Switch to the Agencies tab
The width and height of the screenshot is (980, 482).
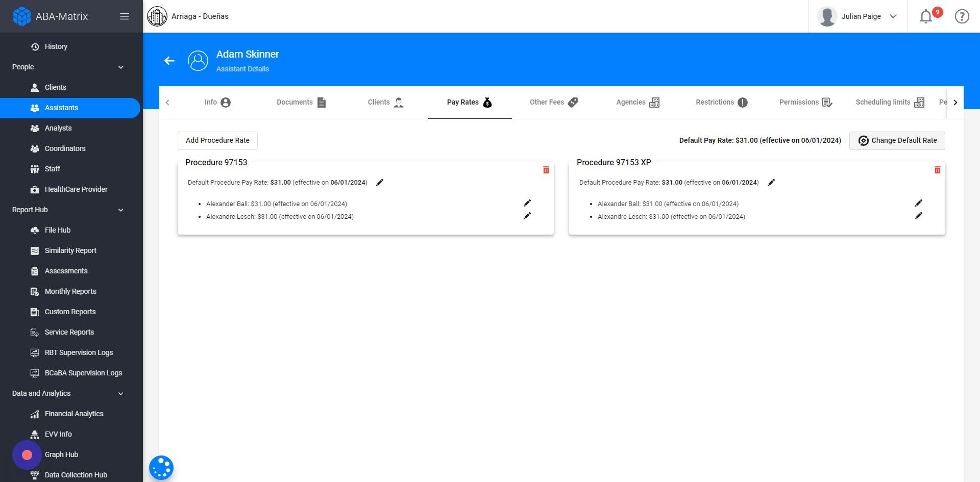638,102
